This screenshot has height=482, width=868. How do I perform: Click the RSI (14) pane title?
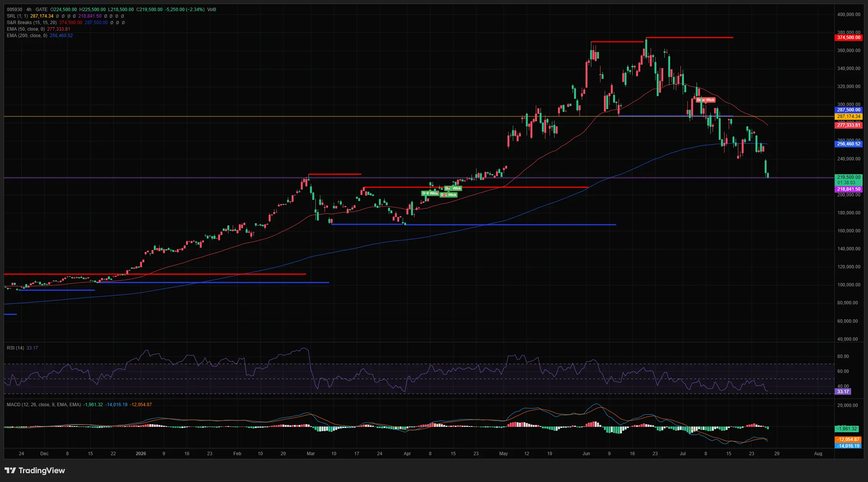15,348
